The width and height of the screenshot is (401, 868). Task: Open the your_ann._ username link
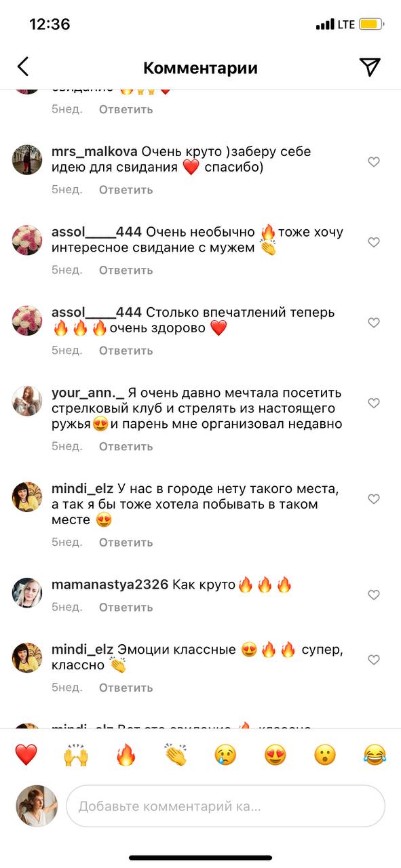click(88, 393)
